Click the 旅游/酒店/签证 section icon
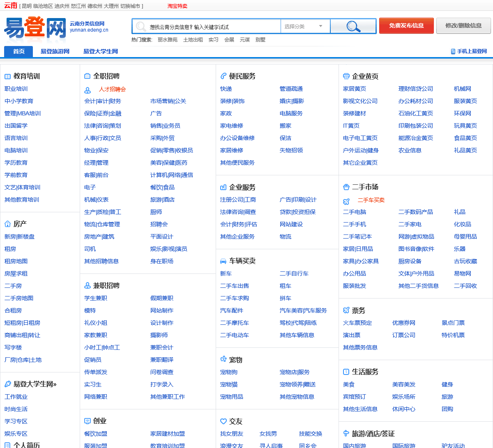Screen dimensions: 493x448 pos(346,433)
